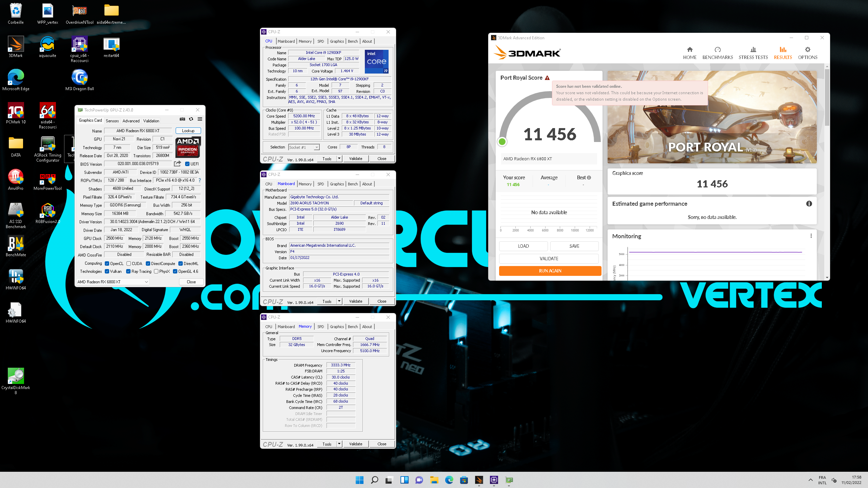Click Close button in GPU-Z

click(191, 282)
